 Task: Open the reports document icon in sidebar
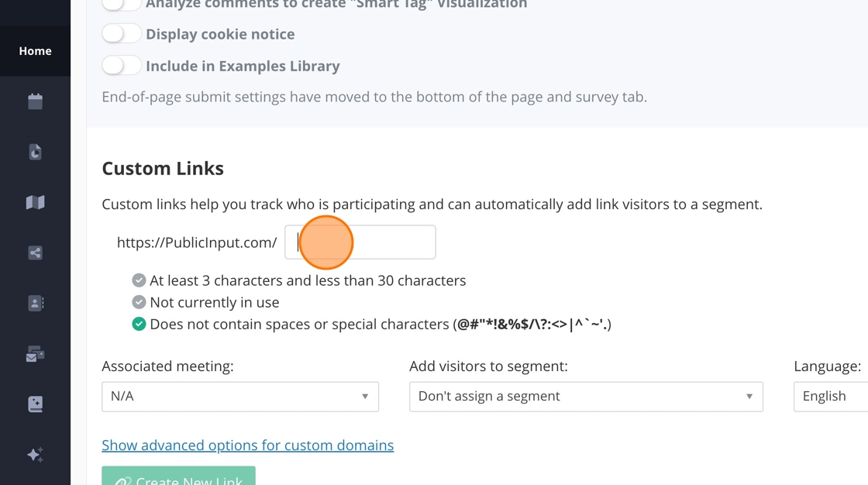(x=35, y=152)
